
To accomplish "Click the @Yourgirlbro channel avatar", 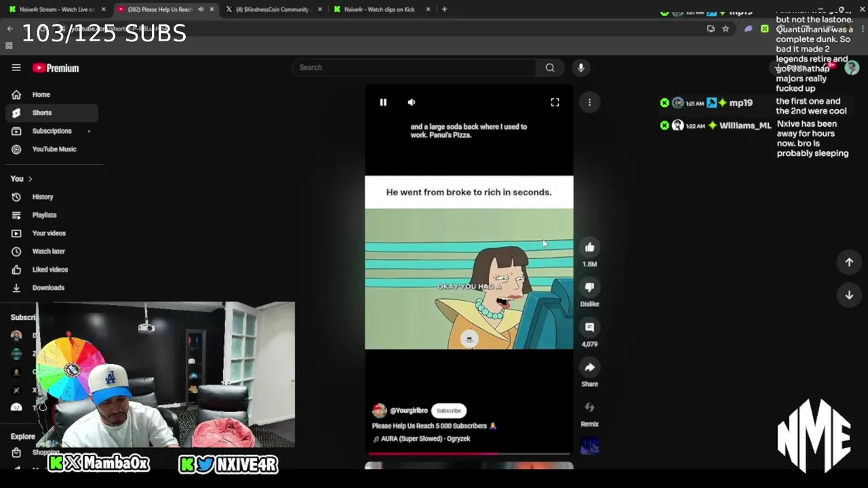I will 379,411.
